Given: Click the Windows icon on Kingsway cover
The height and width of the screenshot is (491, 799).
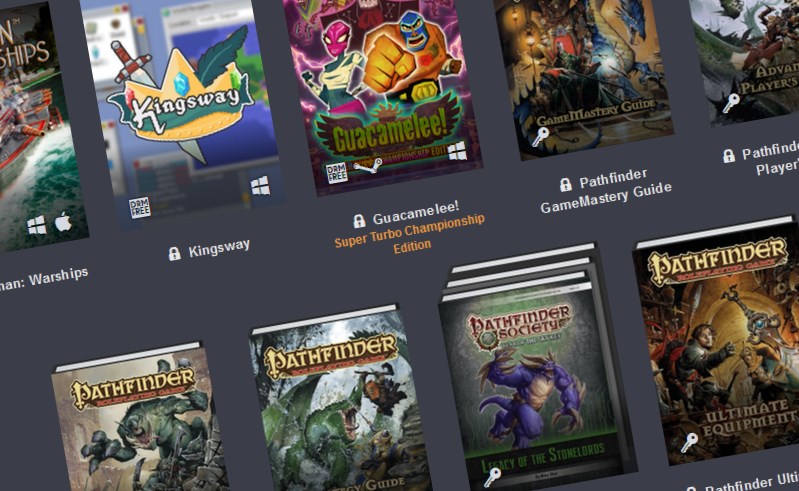Looking at the screenshot, I should click(260, 185).
